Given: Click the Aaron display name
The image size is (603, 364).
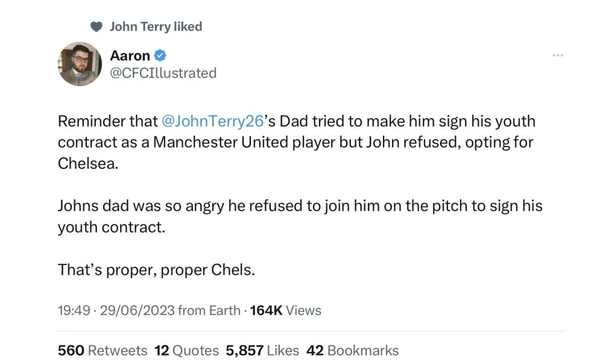Looking at the screenshot, I should point(130,55).
